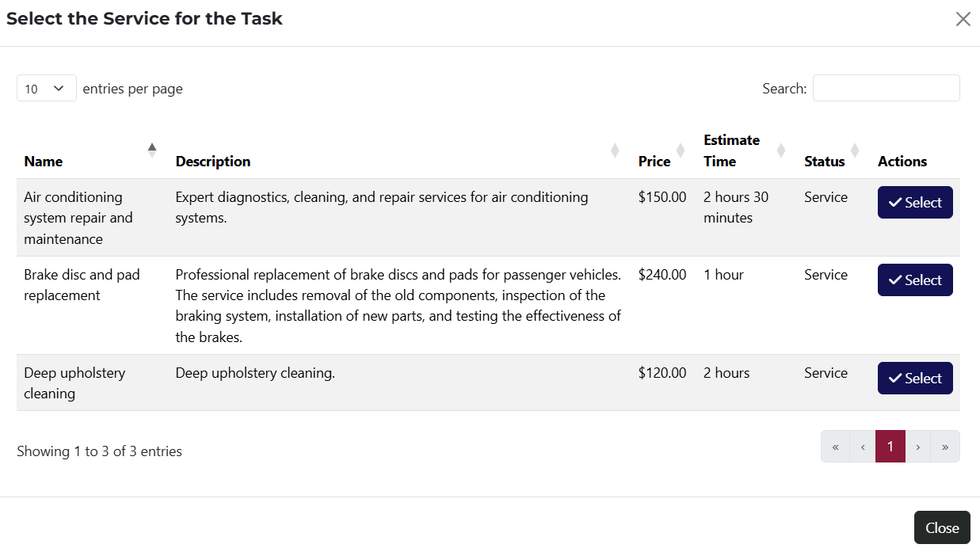Image resolution: width=980 pixels, height=548 pixels.
Task: Sort services by Status column
Action: 854,150
